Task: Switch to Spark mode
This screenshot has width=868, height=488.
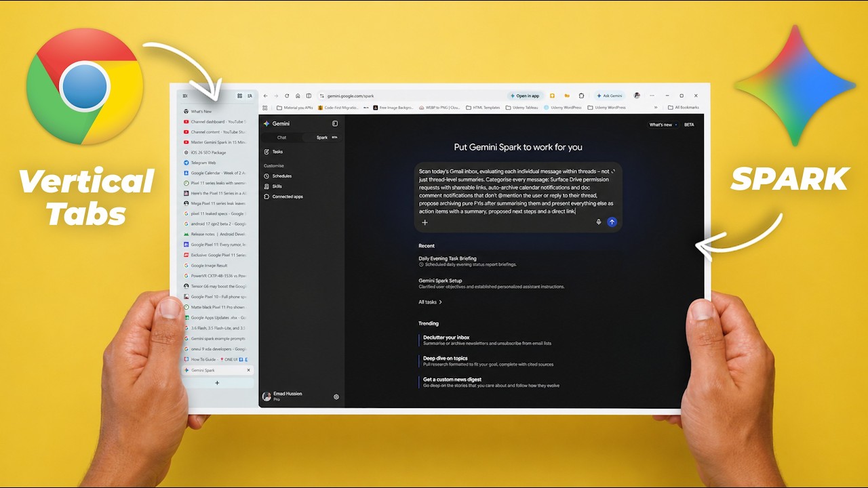Action: [x=321, y=138]
